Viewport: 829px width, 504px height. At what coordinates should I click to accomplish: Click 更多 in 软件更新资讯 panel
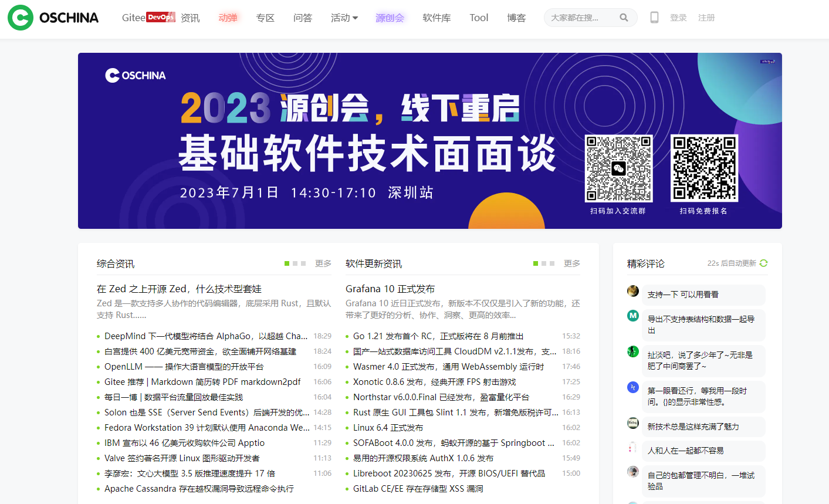click(572, 263)
